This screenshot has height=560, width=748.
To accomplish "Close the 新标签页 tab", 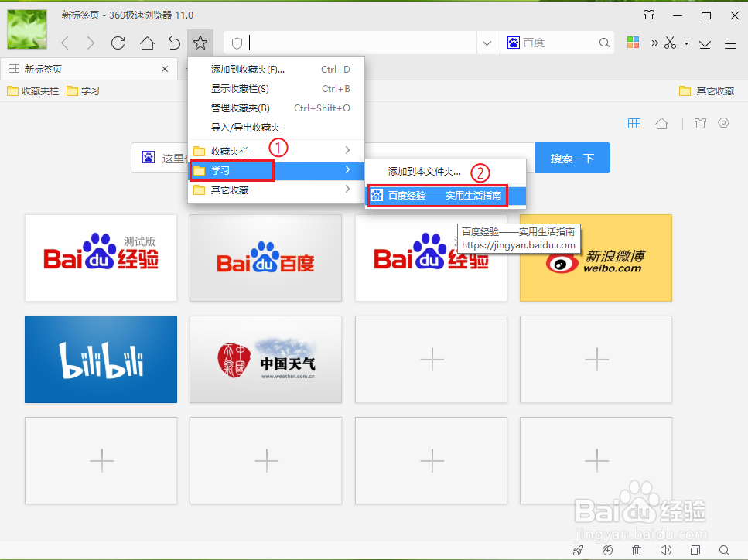I will [165, 69].
